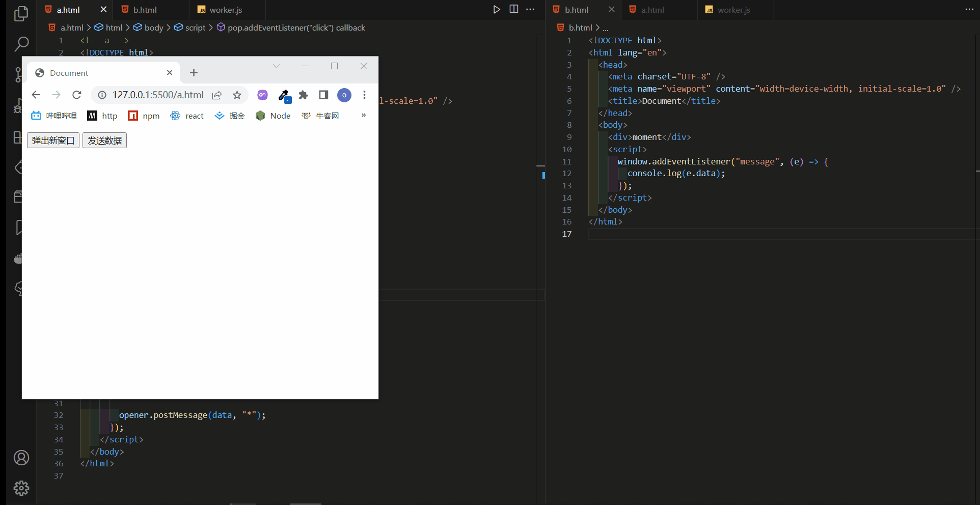Screen dimensions: 980x505
Task: Run the a.html file with play icon
Action: pyautogui.click(x=497, y=9)
